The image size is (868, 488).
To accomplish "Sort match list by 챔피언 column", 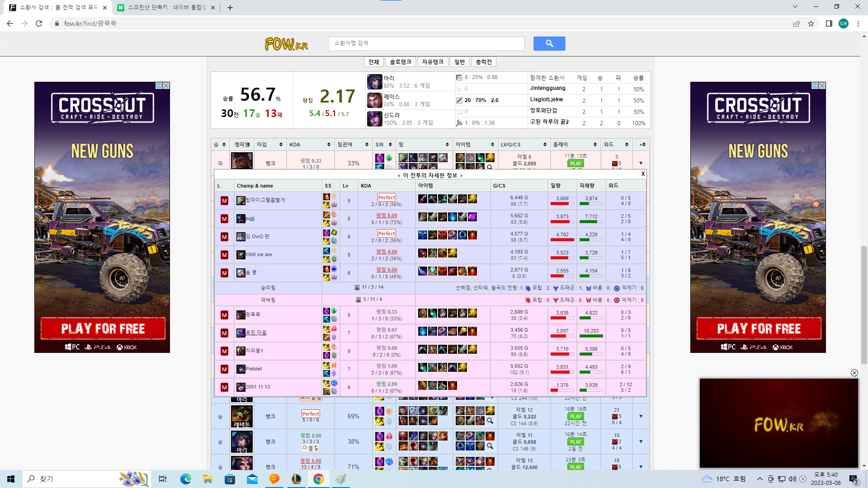I will 242,145.
